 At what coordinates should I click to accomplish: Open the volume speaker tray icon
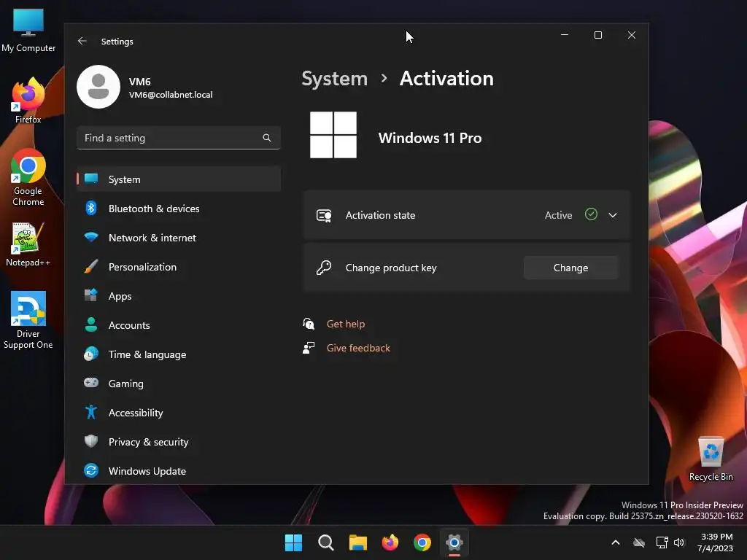pyautogui.click(x=679, y=542)
